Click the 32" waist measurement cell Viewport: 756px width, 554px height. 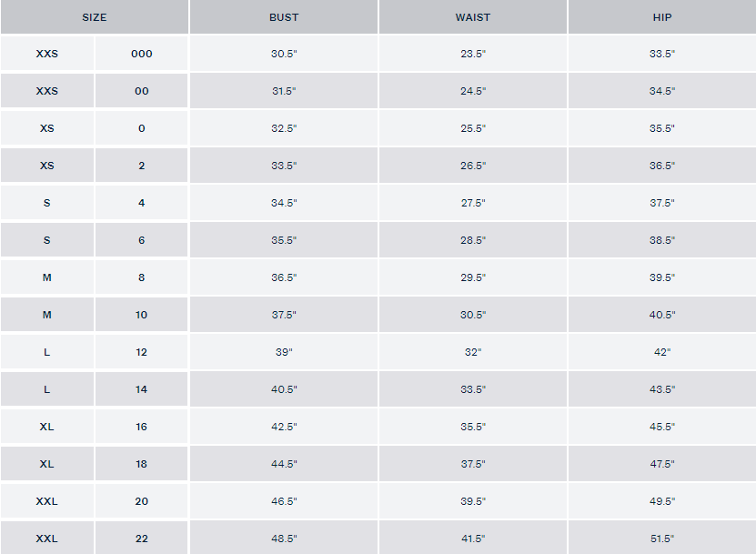click(x=473, y=352)
